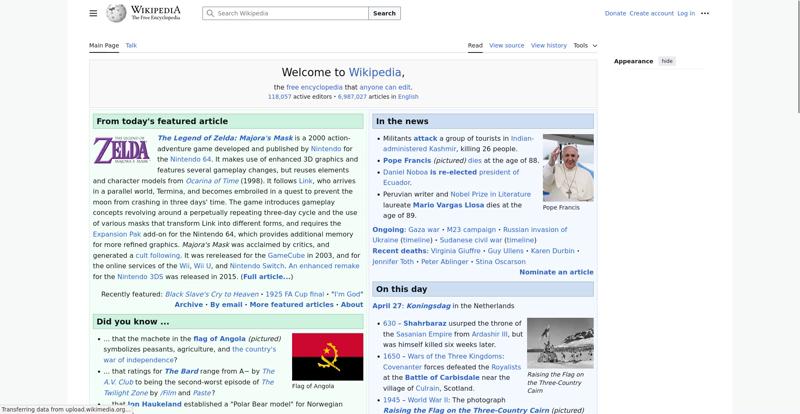Open the Wikipedia link in welcome heading

(375, 72)
